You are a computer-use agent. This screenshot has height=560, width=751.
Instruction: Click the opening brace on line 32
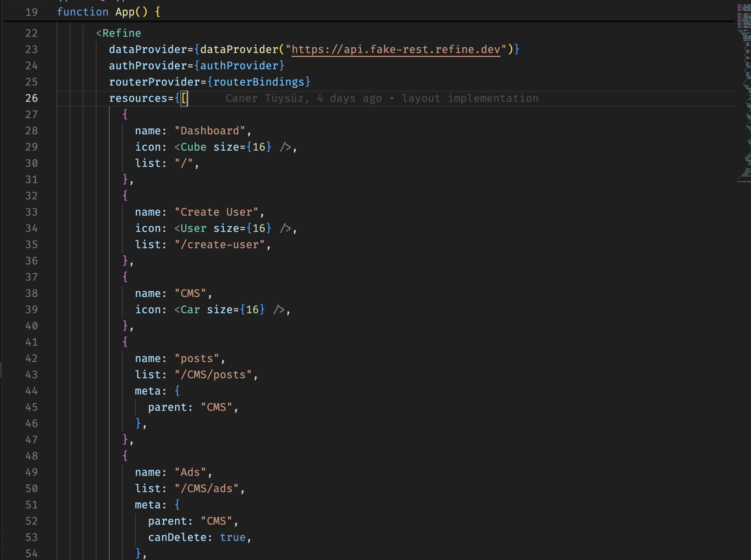(125, 196)
